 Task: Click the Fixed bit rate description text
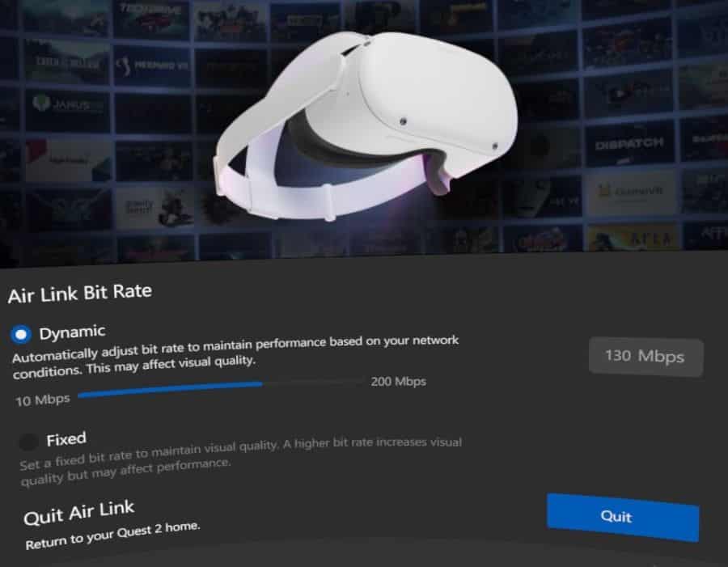point(240,461)
